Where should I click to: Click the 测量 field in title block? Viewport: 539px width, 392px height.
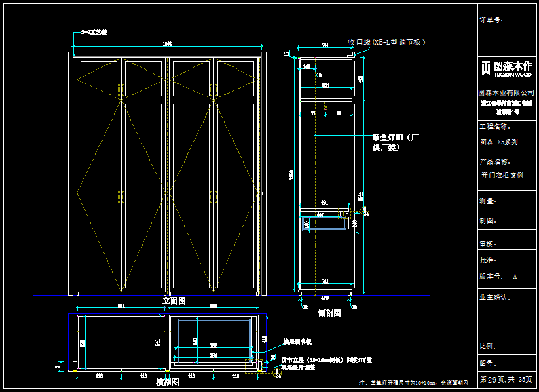tap(487, 201)
